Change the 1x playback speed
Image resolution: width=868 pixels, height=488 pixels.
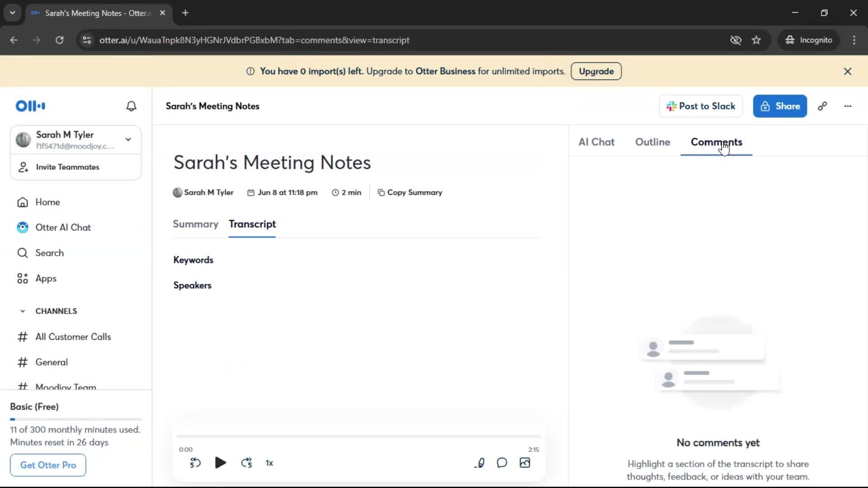pyautogui.click(x=269, y=463)
